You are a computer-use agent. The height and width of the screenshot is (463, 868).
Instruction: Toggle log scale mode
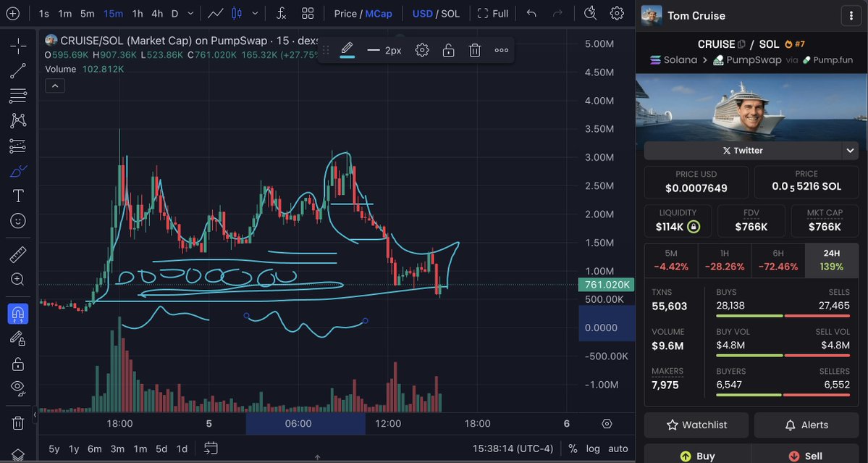click(x=593, y=449)
